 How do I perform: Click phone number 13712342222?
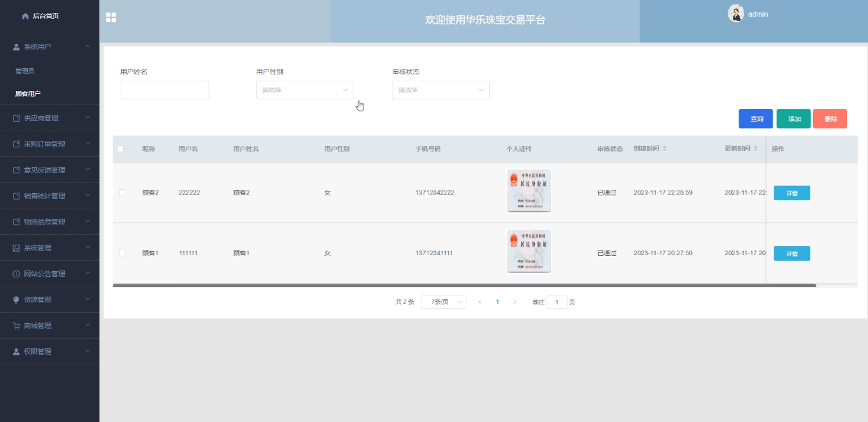(435, 193)
